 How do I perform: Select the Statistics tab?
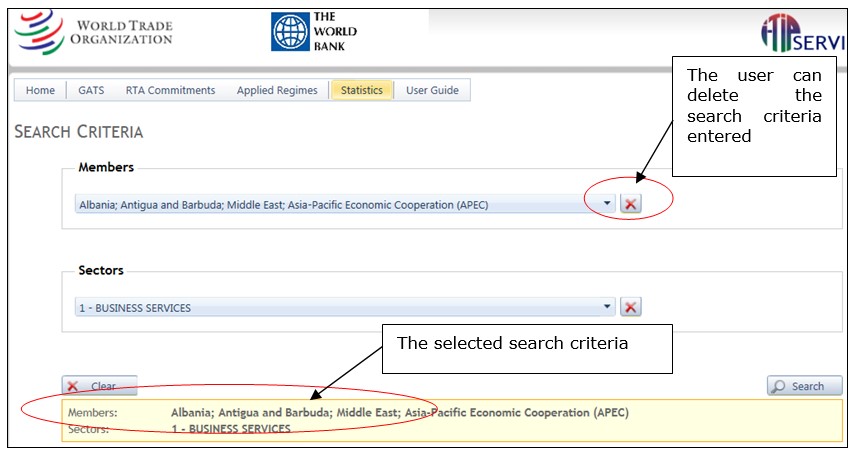click(362, 90)
